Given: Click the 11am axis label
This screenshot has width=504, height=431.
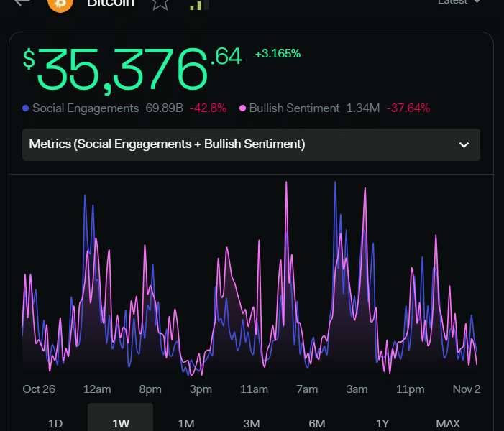Looking at the screenshot, I should click(254, 389).
